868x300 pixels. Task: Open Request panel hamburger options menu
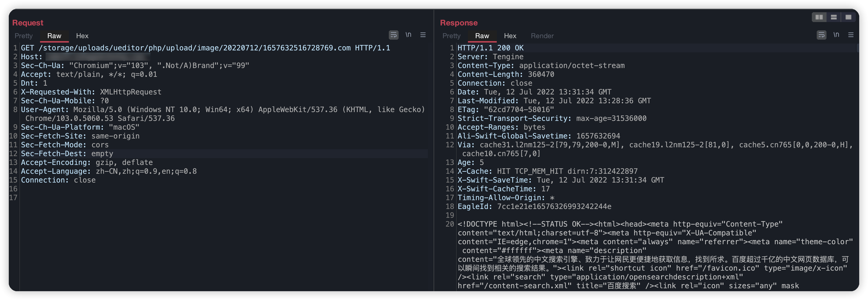click(x=423, y=35)
